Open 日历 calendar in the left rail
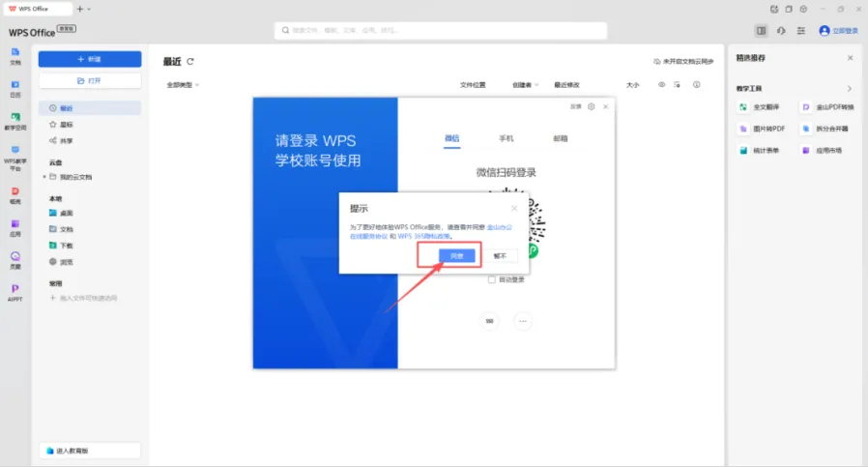868x467 pixels. click(14, 89)
